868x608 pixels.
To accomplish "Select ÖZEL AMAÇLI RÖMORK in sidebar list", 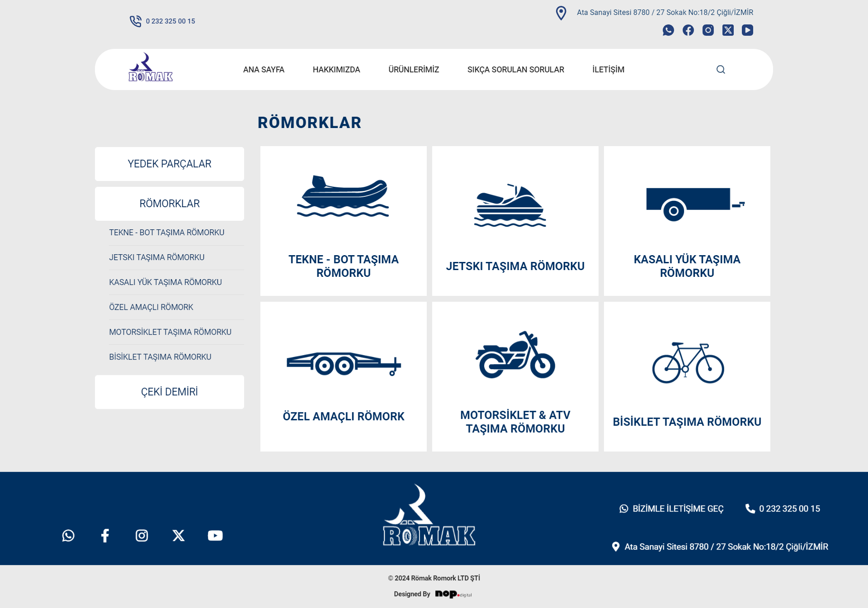I will 151,307.
